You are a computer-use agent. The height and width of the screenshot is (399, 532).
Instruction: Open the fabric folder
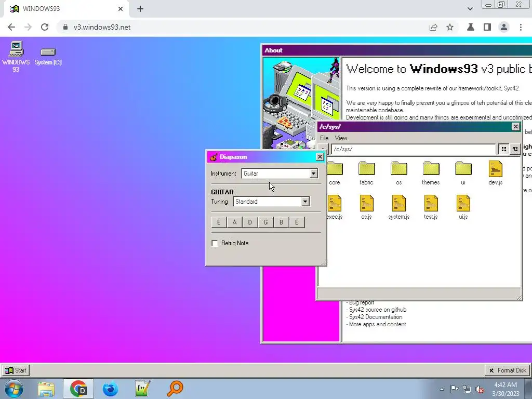point(366,174)
